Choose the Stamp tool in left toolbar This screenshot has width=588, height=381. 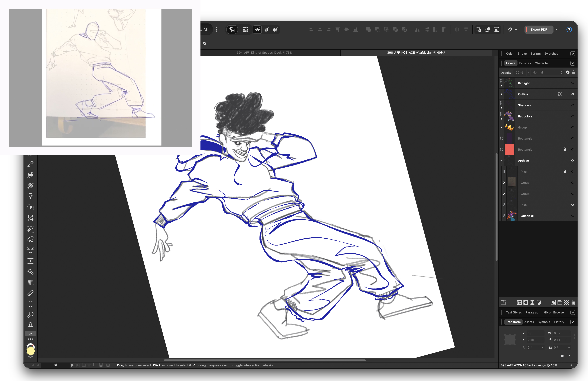click(30, 325)
